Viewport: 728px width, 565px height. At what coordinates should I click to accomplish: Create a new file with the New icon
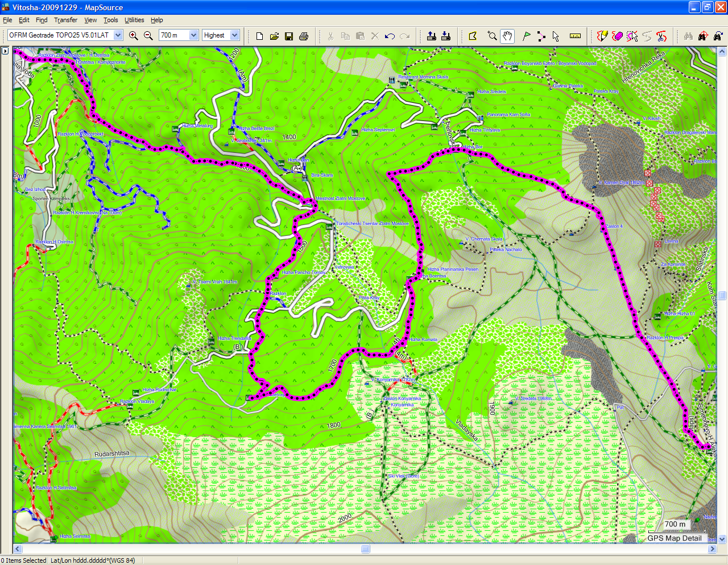click(x=260, y=36)
